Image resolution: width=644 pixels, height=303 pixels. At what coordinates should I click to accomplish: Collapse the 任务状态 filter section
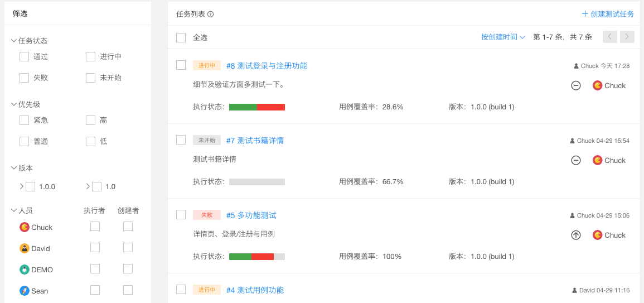tap(14, 41)
